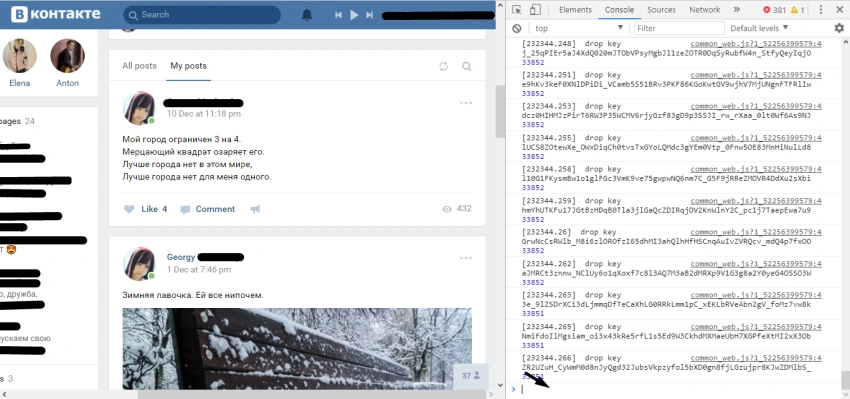The width and height of the screenshot is (850, 399).
Task: Click the 432 views counter
Action: point(456,209)
